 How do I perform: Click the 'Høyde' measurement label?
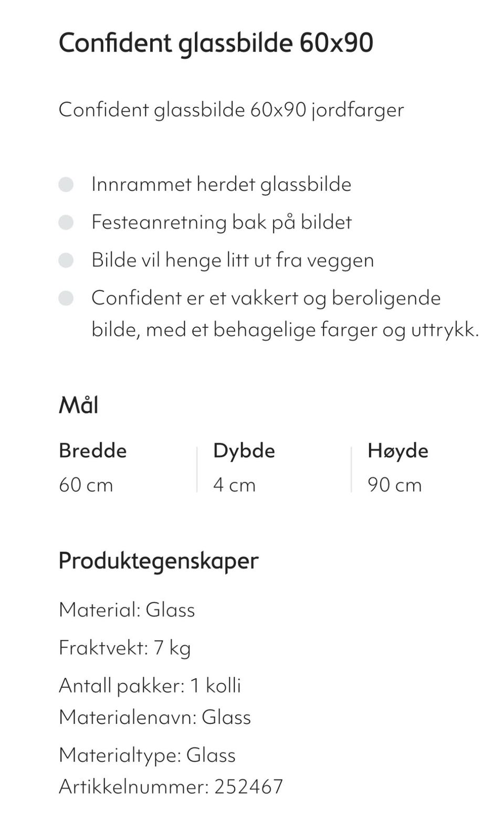click(x=397, y=451)
